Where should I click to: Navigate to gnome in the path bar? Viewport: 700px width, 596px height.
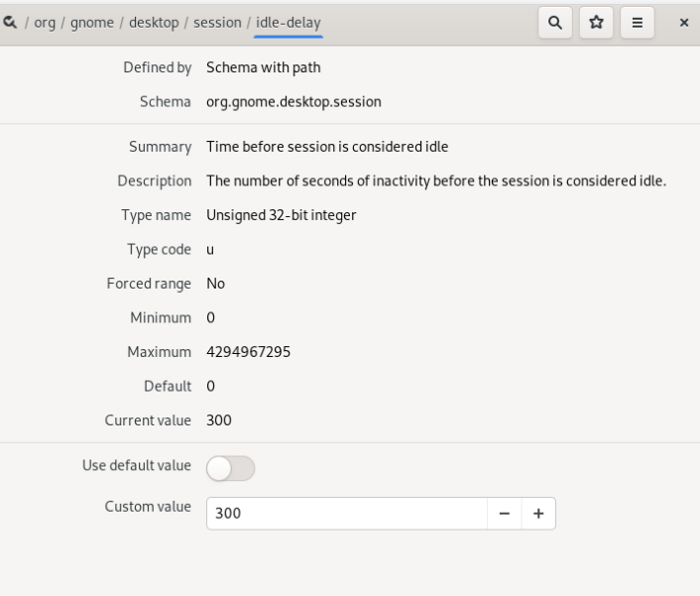[92, 23]
